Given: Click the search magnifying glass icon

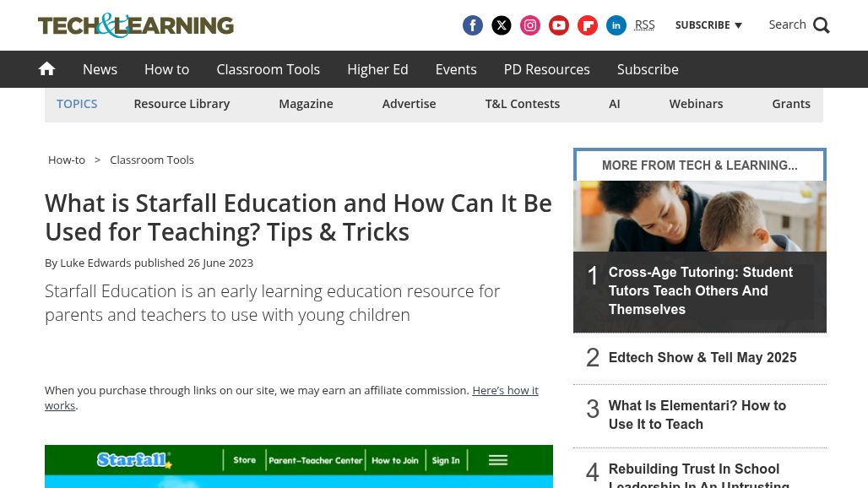Looking at the screenshot, I should [x=821, y=25].
